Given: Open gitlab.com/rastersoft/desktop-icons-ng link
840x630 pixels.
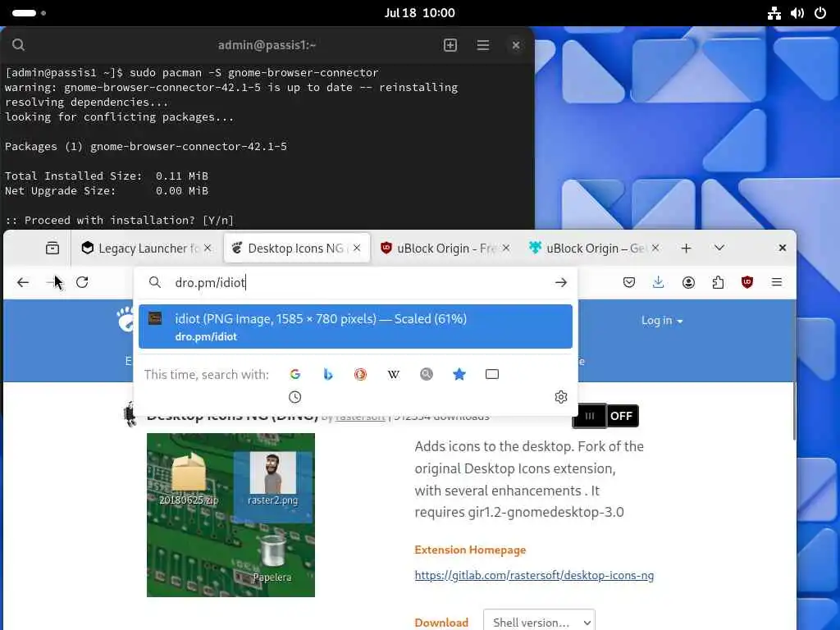Looking at the screenshot, I should click(x=534, y=575).
